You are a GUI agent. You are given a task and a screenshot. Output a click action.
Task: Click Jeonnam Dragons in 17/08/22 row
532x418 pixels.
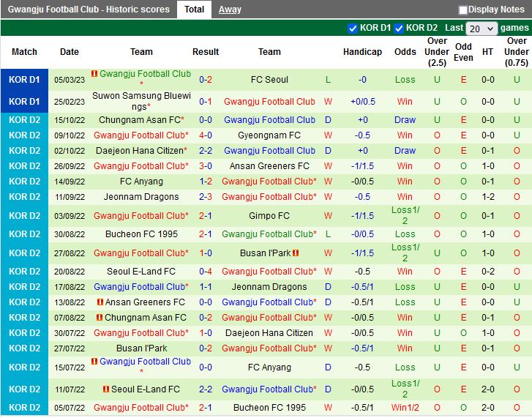tap(269, 287)
